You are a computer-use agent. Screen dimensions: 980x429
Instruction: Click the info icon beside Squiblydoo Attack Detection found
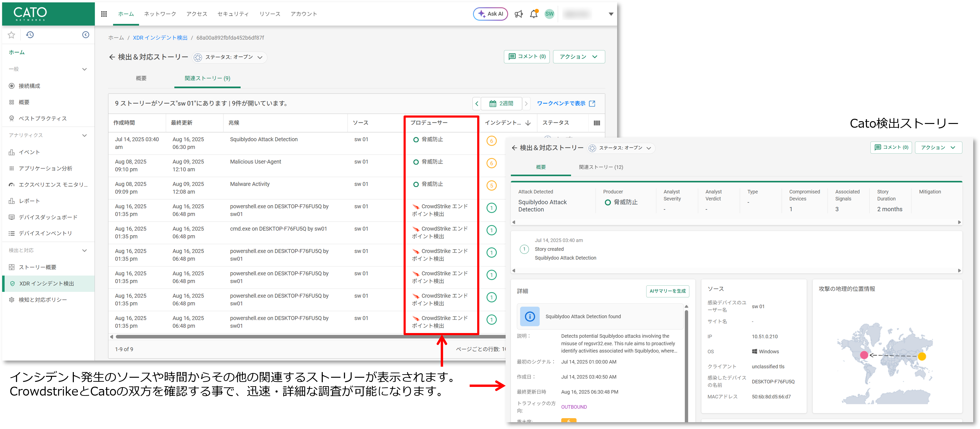530,316
